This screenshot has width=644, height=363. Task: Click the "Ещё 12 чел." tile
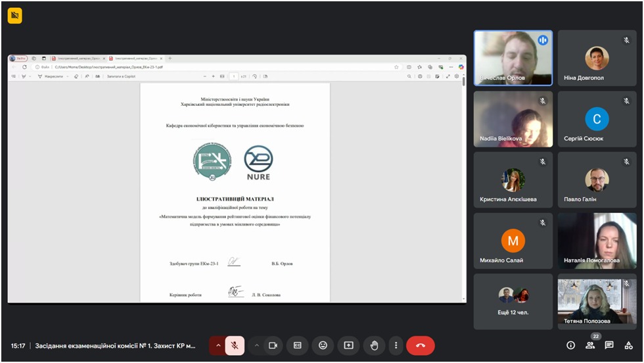coord(513,301)
